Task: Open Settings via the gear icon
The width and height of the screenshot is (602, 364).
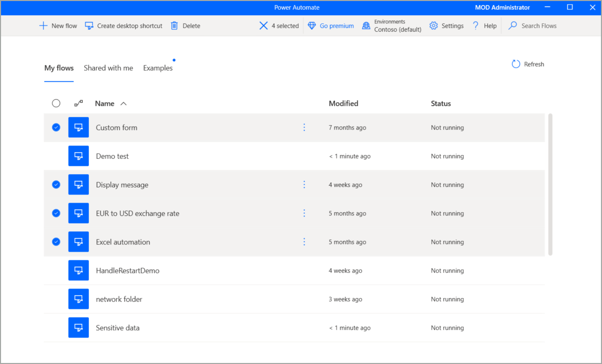Action: click(434, 26)
